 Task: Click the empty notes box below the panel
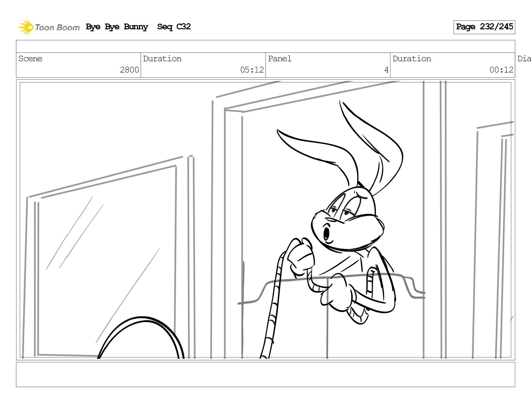[x=265, y=374]
